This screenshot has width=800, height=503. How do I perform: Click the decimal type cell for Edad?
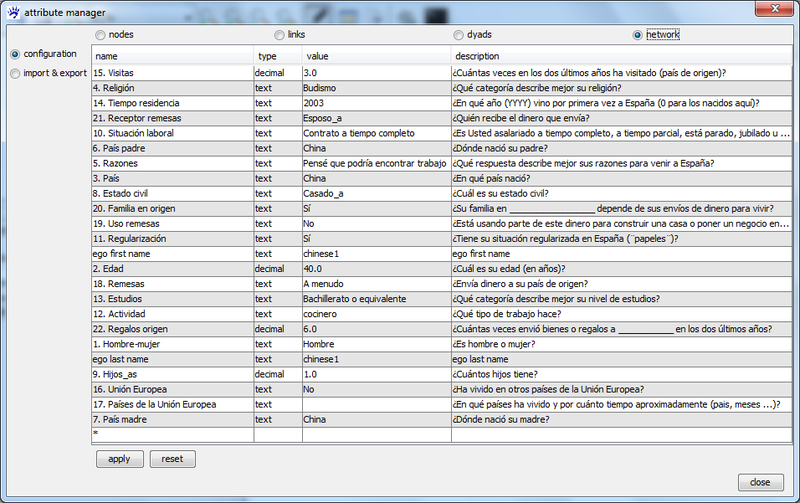pyautogui.click(x=278, y=268)
